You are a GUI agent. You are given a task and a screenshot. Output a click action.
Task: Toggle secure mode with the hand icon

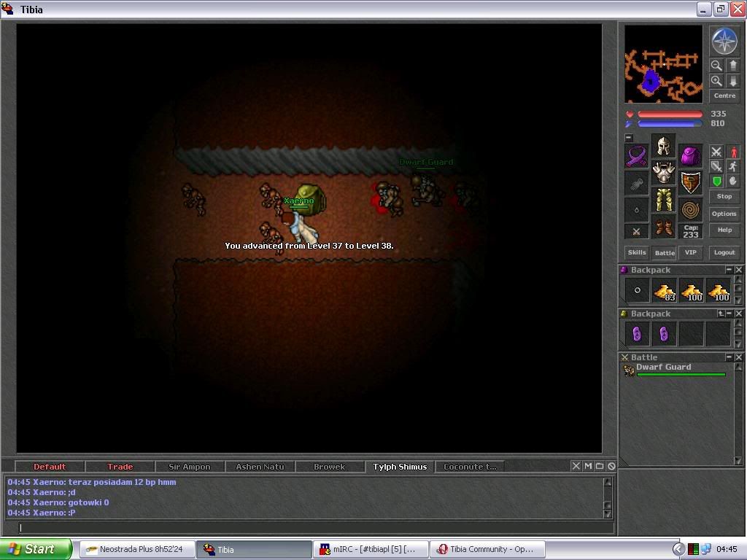(x=733, y=181)
